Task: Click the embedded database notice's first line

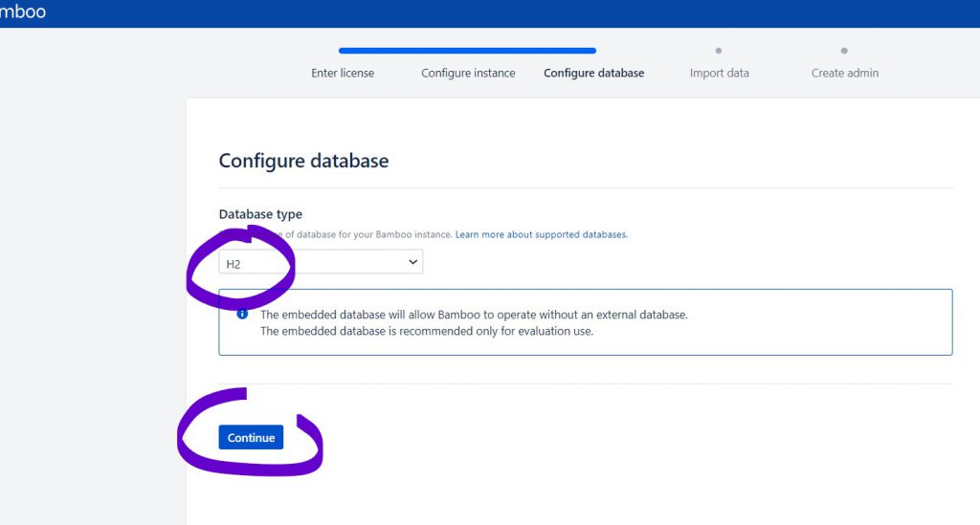Action: [x=474, y=315]
